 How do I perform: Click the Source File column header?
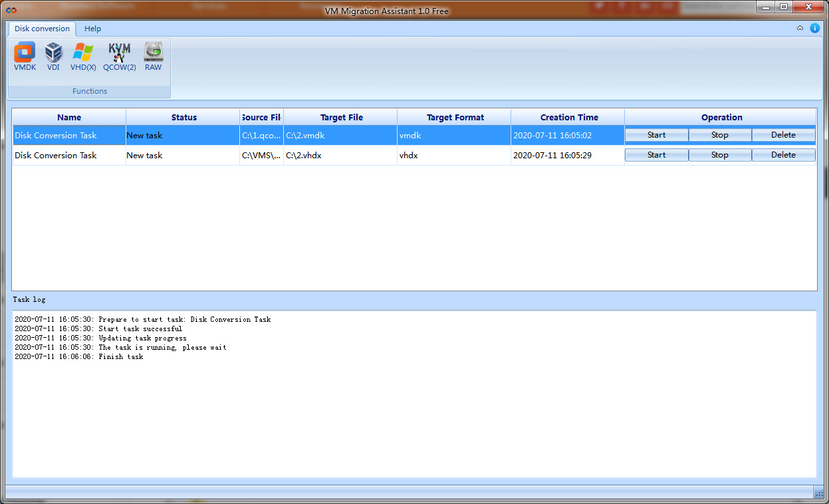click(x=261, y=117)
